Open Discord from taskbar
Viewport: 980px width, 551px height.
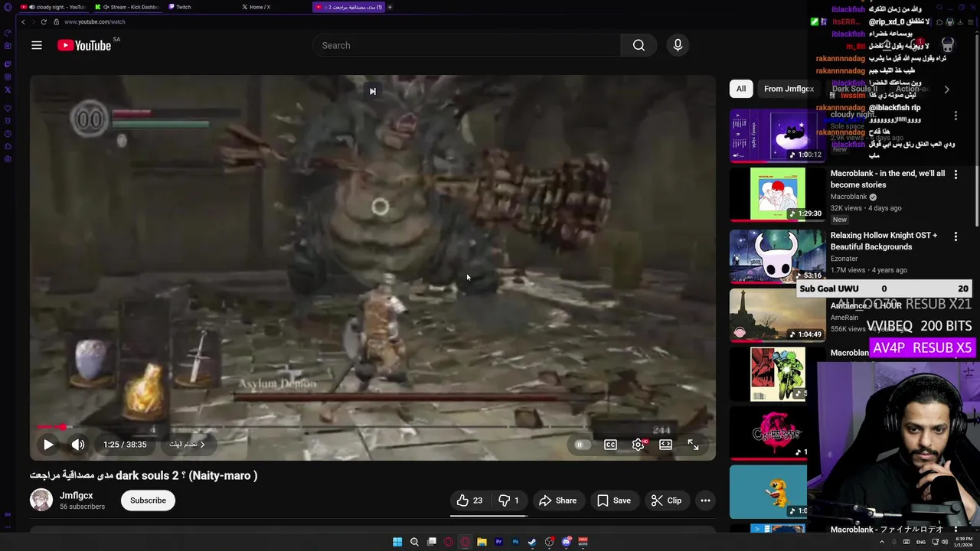(566, 542)
